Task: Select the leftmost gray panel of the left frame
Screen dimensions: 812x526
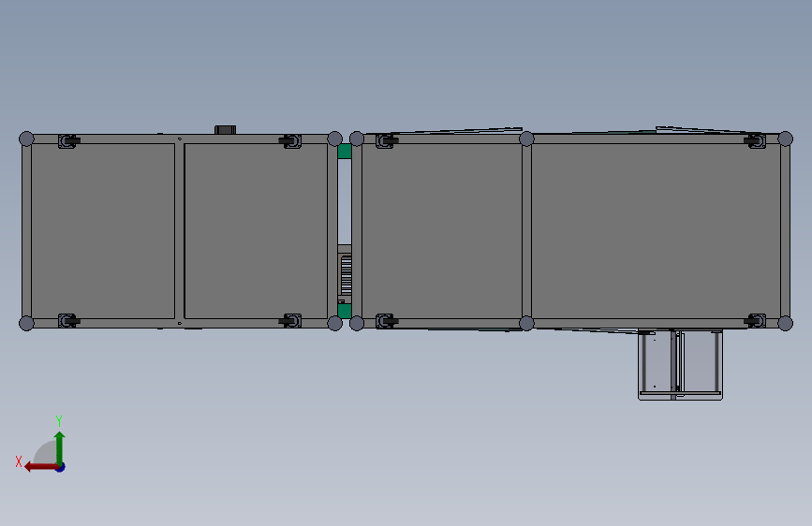Action: click(103, 231)
